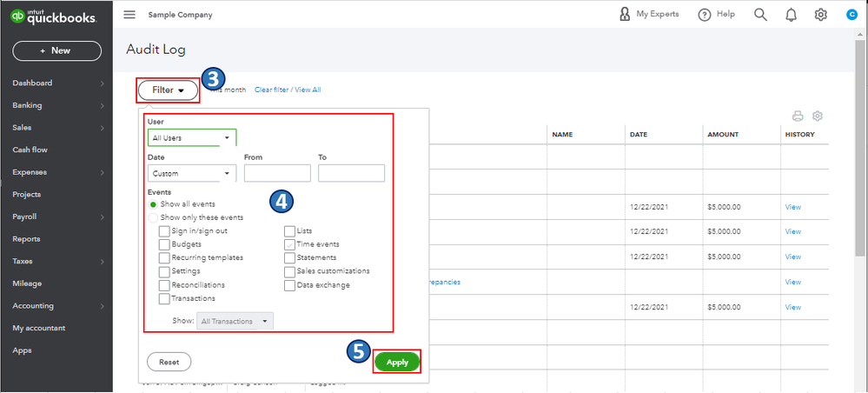This screenshot has height=393, width=868.
Task: Open the Help menu
Action: (x=716, y=15)
